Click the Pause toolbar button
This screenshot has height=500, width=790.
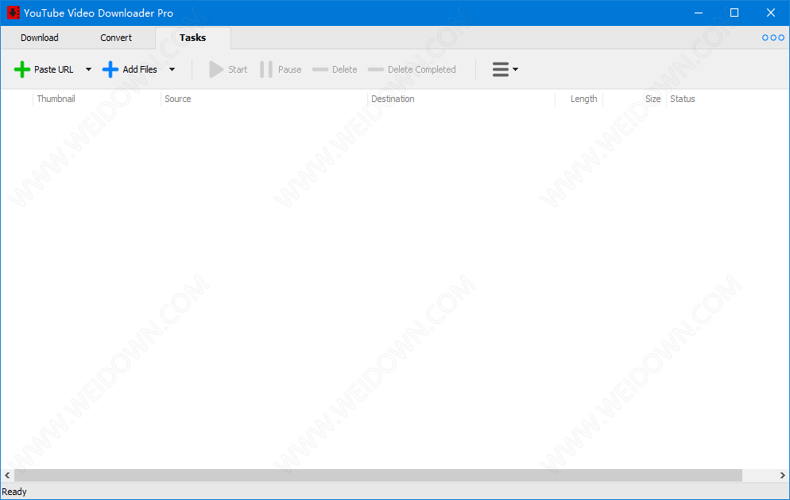pyautogui.click(x=281, y=70)
